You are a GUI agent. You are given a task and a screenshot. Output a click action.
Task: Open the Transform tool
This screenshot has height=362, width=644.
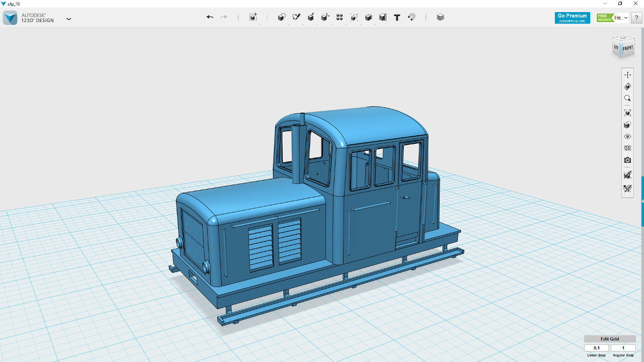tap(253, 17)
